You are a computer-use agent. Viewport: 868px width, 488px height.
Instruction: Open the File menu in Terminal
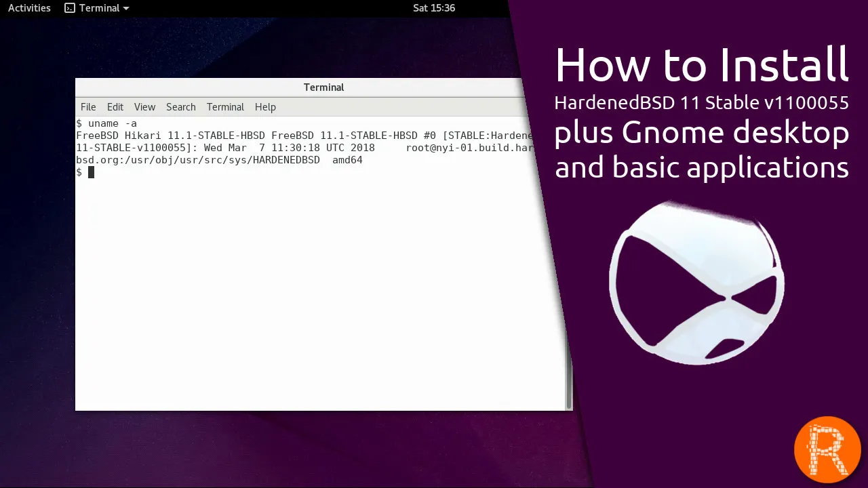click(88, 107)
